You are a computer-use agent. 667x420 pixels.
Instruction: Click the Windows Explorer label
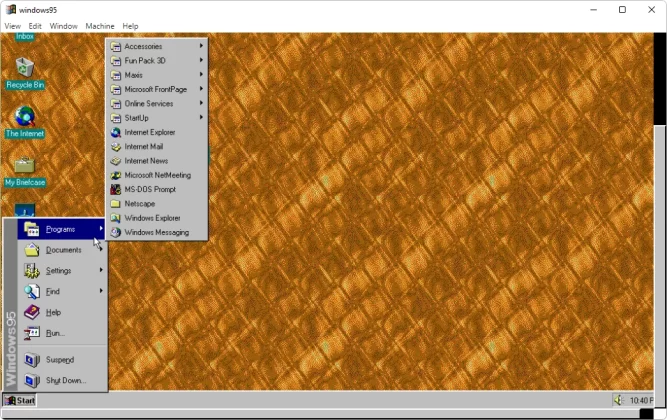click(152, 218)
